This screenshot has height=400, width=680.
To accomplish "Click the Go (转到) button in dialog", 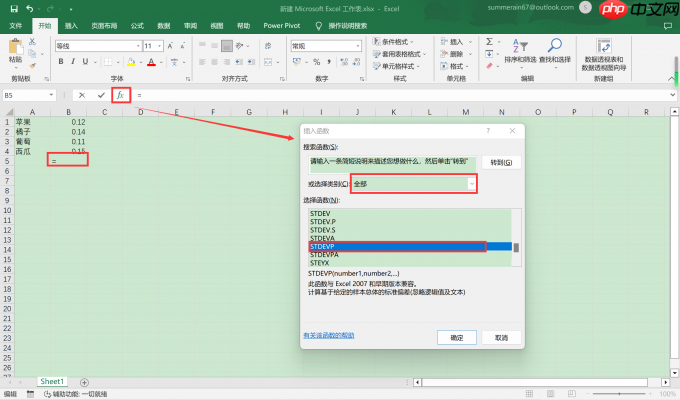I will pyautogui.click(x=501, y=163).
